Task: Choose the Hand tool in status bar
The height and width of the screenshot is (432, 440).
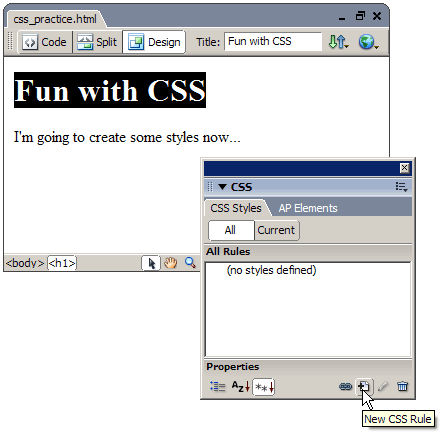Action: (170, 263)
